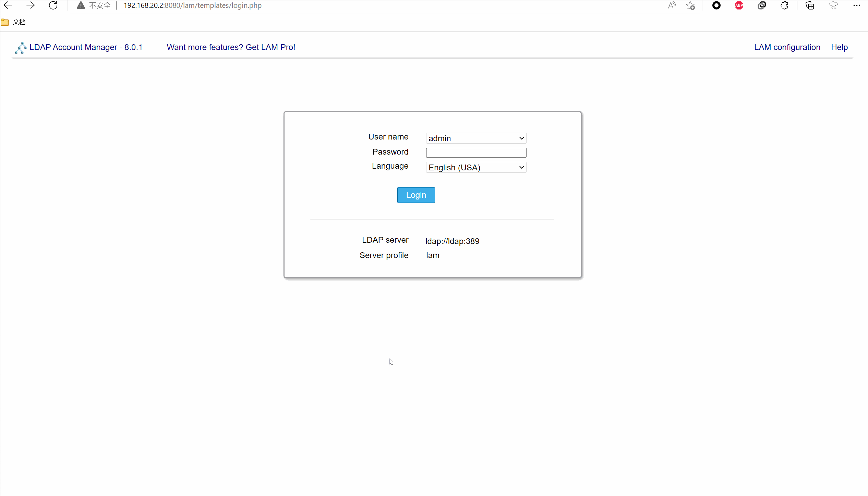Open the Adblock Plus extension
The height and width of the screenshot is (496, 868).
tap(739, 5)
